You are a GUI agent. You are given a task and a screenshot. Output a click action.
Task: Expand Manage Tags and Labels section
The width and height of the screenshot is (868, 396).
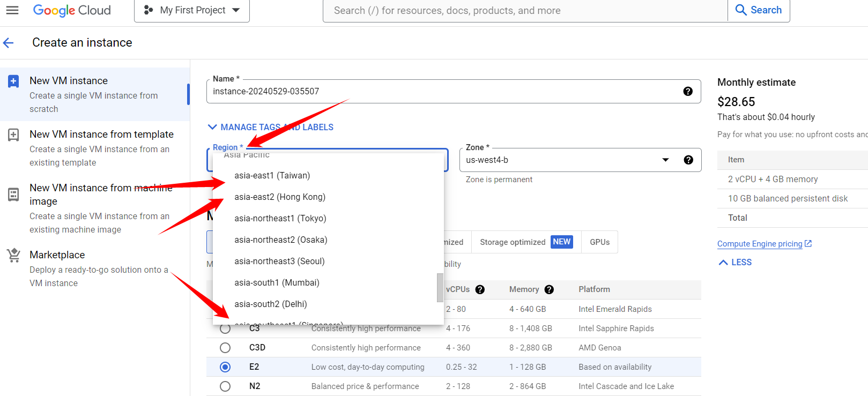pyautogui.click(x=270, y=127)
